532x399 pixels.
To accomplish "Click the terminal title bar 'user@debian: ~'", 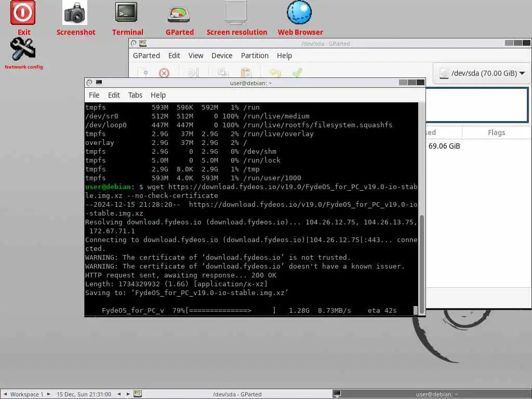I will [251, 83].
